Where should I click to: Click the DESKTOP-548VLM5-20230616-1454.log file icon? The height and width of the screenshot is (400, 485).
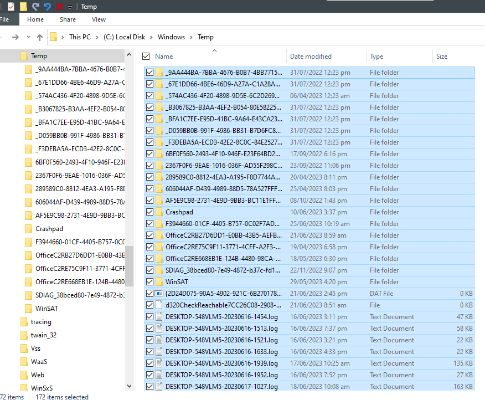tap(160, 317)
